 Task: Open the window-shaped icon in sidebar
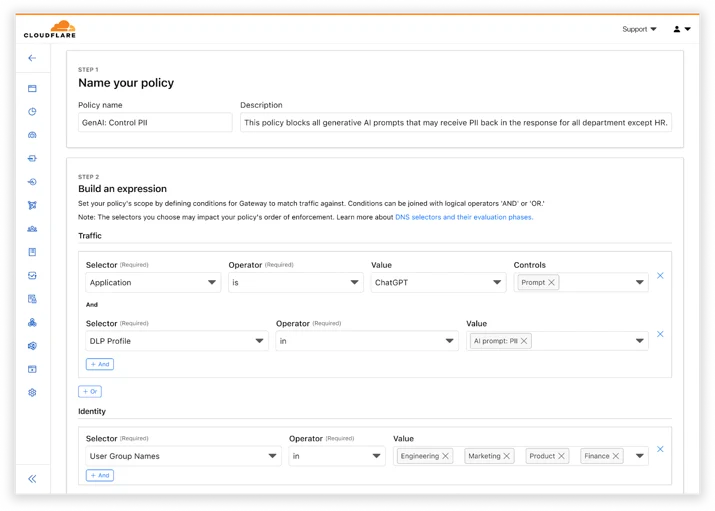(32, 88)
